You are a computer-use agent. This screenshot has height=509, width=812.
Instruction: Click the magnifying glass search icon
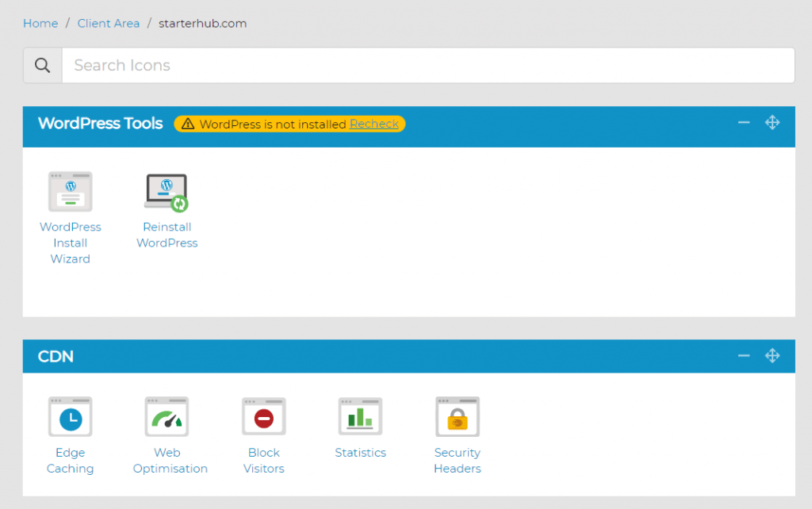[43, 65]
